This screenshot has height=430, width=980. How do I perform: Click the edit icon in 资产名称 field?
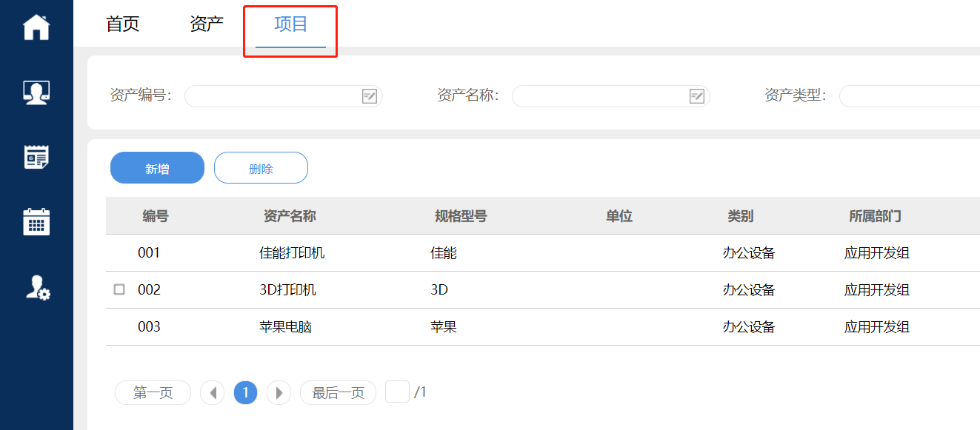point(696,96)
